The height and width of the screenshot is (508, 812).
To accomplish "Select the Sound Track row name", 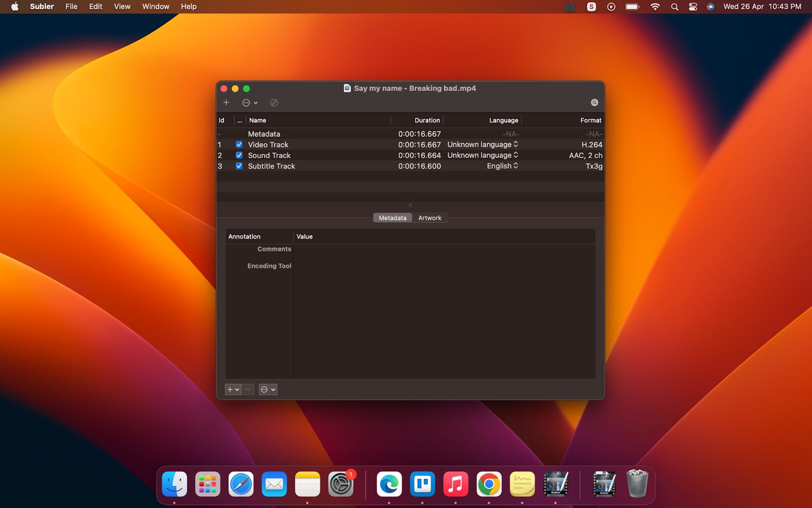I will pyautogui.click(x=269, y=155).
